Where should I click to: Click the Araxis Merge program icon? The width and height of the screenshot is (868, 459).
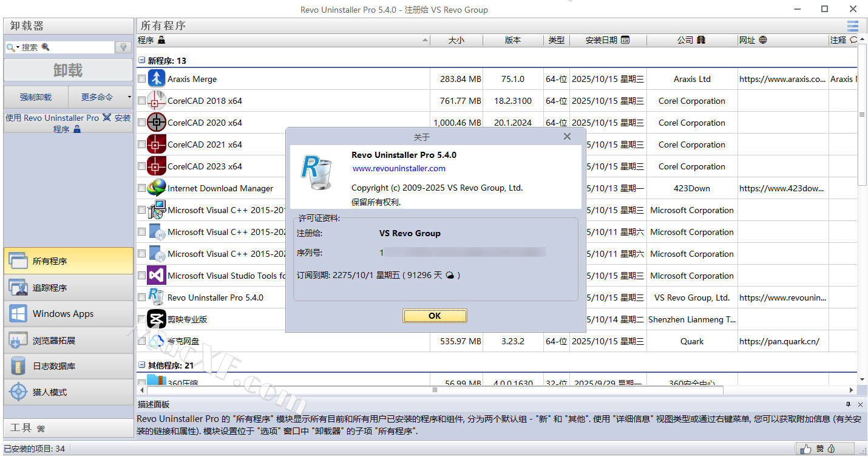point(157,79)
